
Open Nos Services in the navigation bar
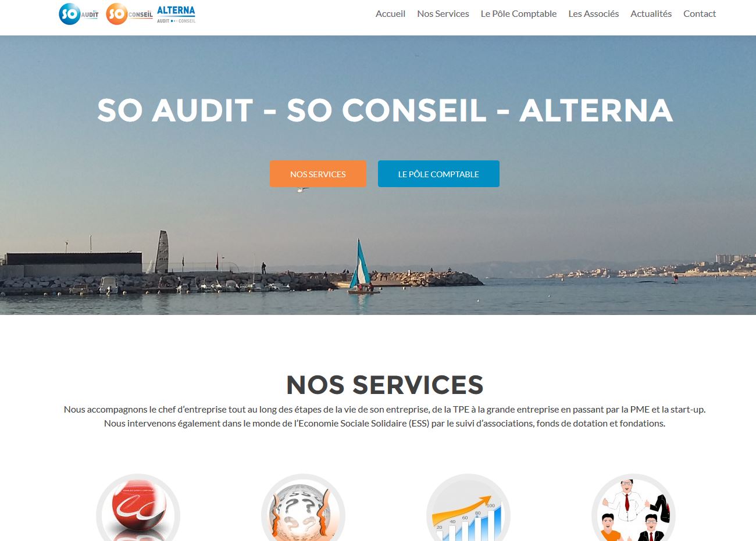(443, 13)
